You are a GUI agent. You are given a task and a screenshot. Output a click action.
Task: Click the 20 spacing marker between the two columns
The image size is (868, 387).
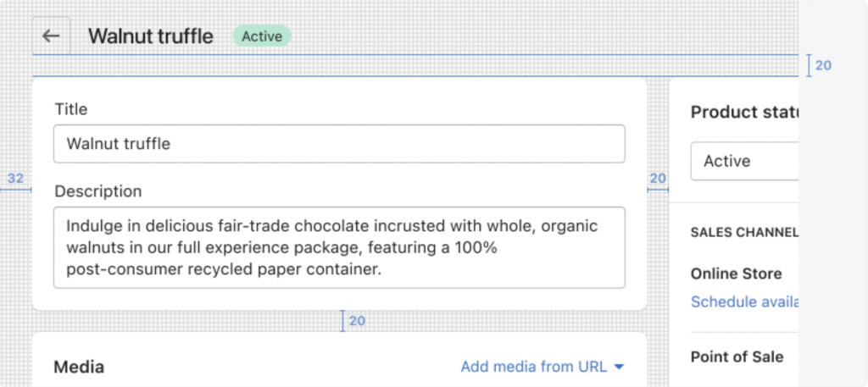click(658, 179)
